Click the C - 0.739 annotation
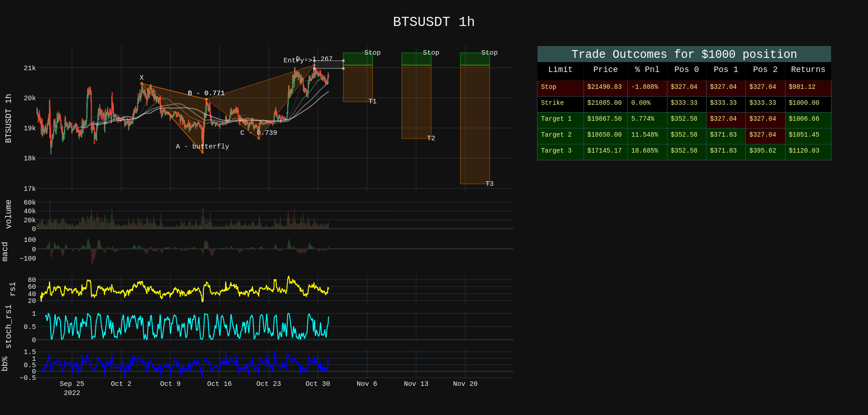The height and width of the screenshot is (415, 868). click(258, 133)
